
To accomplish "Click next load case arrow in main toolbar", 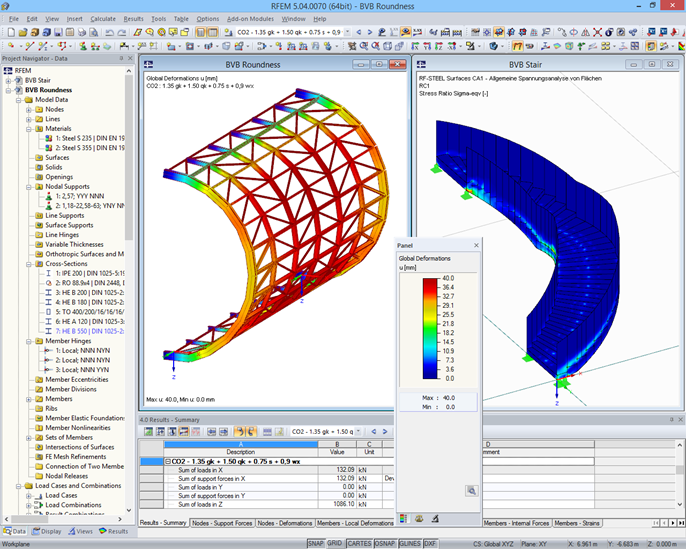I will (x=370, y=32).
